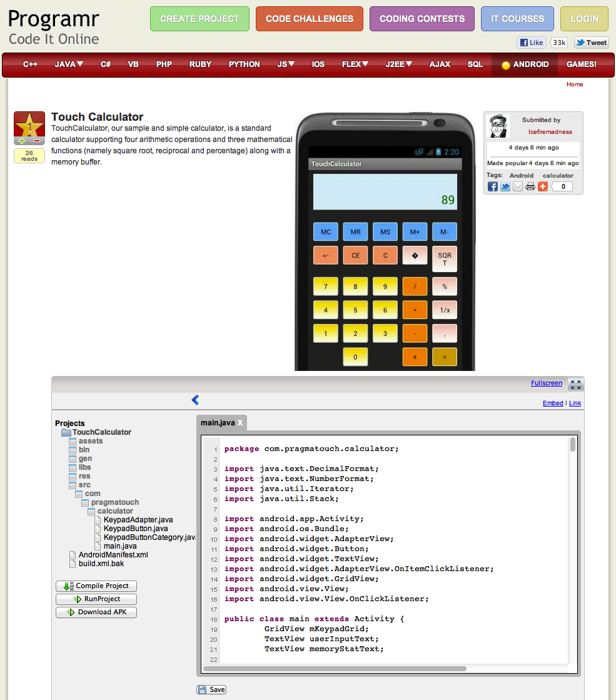616x700 pixels.
Task: Expand the res folder
Action: point(80,476)
